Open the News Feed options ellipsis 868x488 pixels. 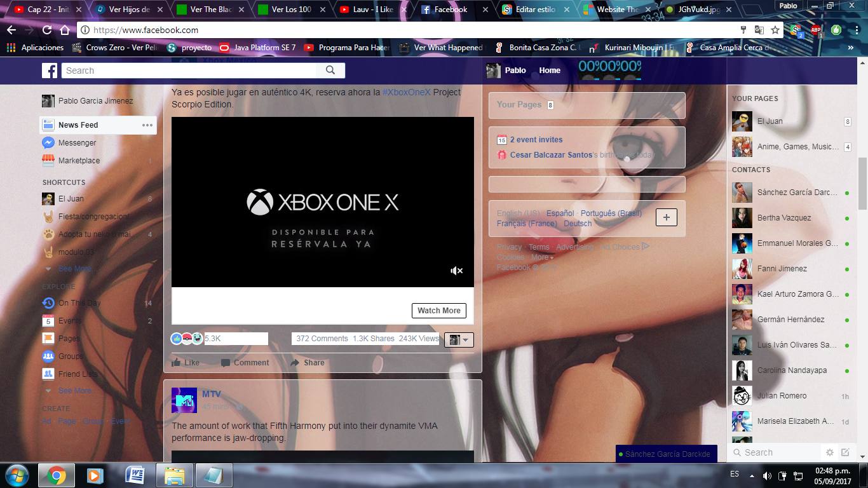tap(147, 125)
